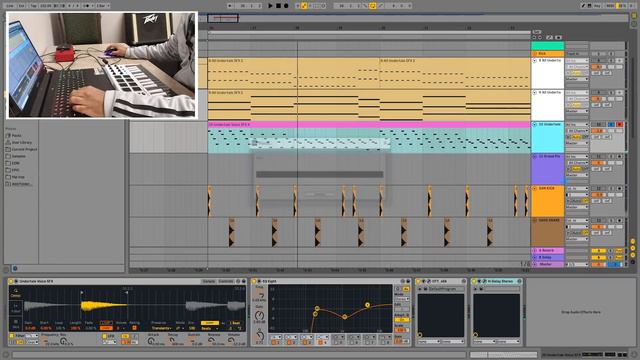Toggle the Ext sync button
This screenshot has height=360, width=640.
click(22, 6)
